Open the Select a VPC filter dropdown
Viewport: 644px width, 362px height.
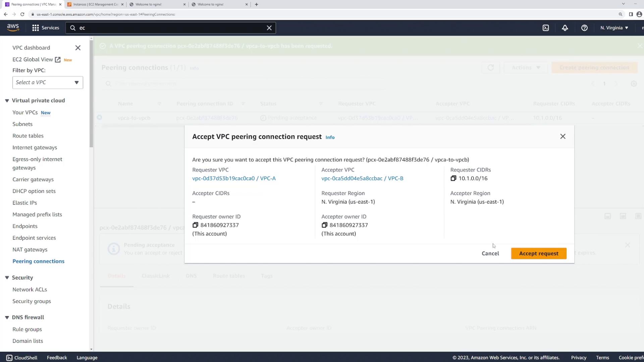click(x=48, y=82)
